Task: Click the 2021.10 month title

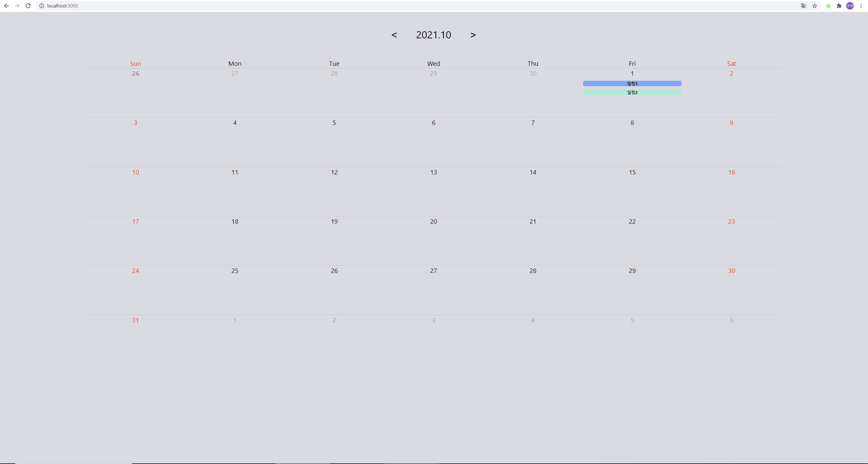Action: (433, 35)
